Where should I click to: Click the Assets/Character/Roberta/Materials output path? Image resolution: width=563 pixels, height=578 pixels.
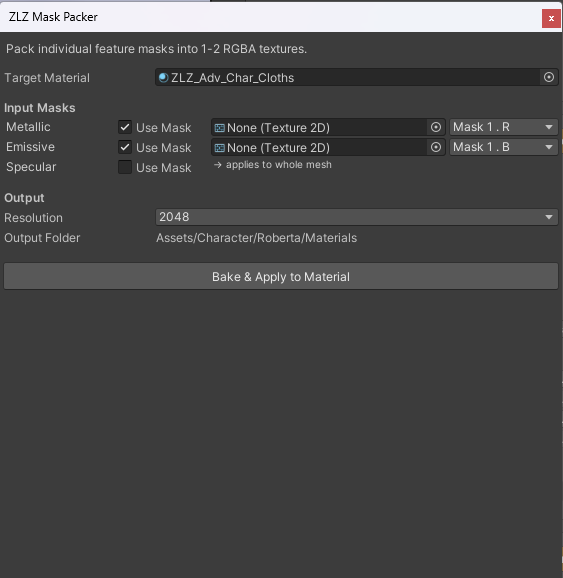pos(257,238)
